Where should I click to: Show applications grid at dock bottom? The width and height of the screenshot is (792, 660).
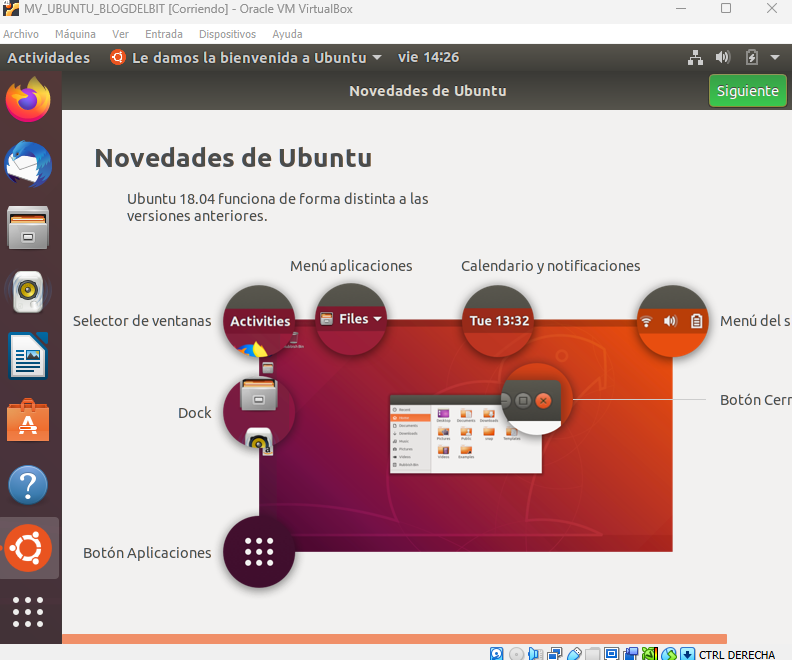point(28,612)
